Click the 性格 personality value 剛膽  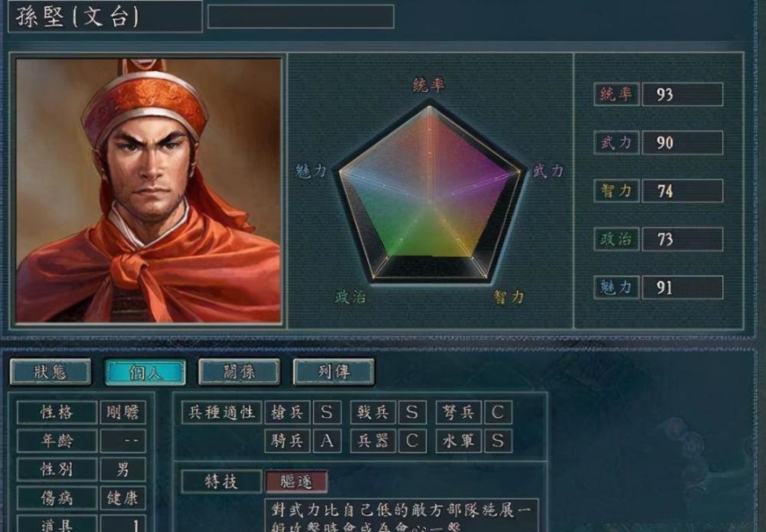(123, 413)
